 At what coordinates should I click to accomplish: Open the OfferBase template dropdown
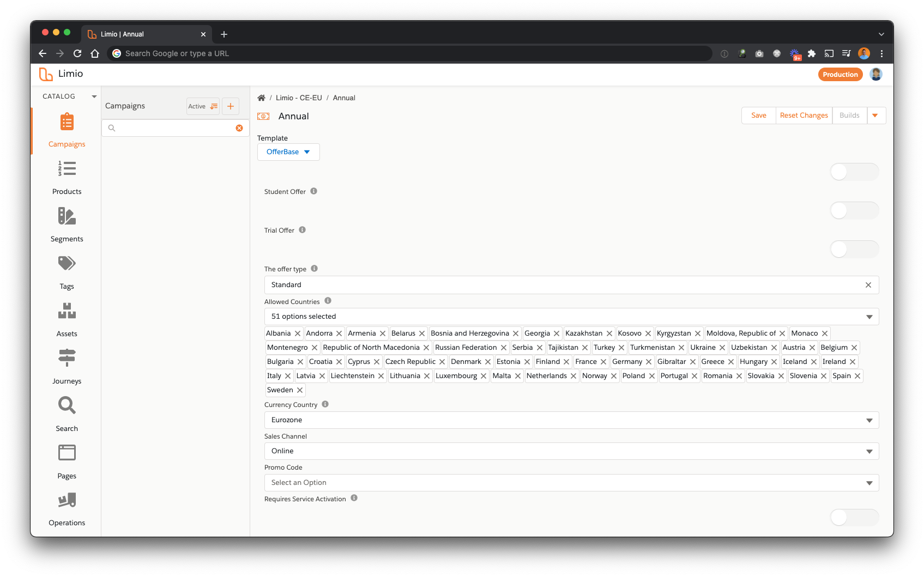tap(288, 152)
